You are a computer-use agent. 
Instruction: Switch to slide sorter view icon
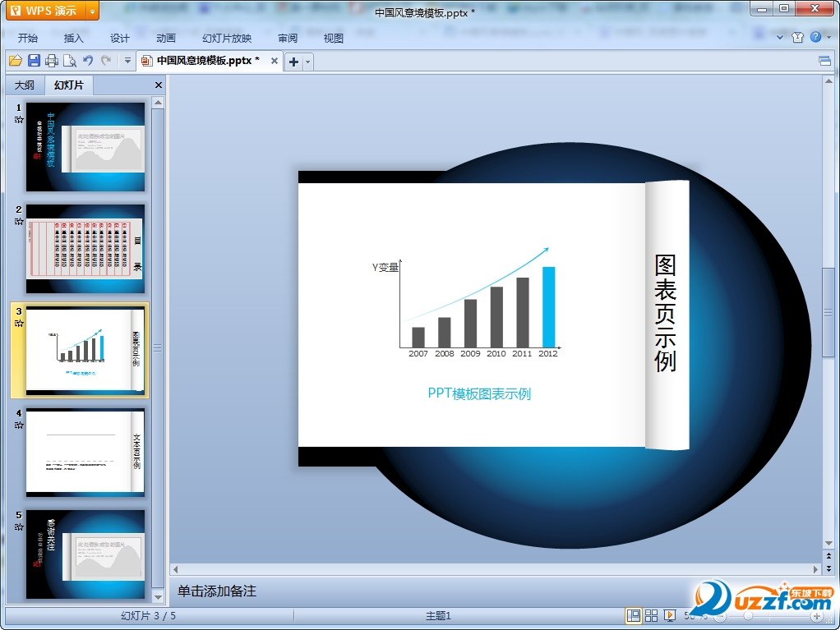[x=652, y=615]
